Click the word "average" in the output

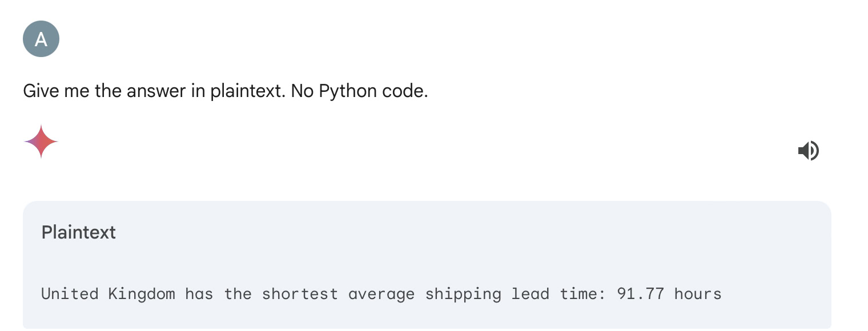pyautogui.click(x=381, y=295)
